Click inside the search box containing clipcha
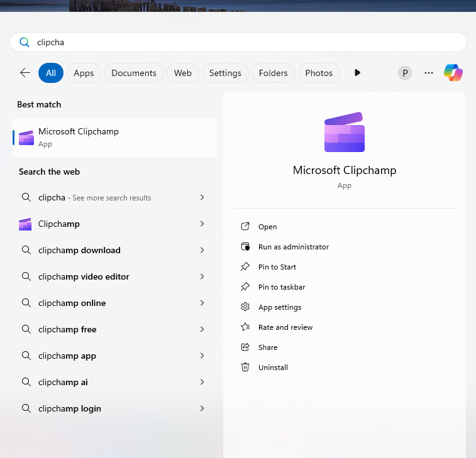This screenshot has width=476, height=458. (x=238, y=42)
